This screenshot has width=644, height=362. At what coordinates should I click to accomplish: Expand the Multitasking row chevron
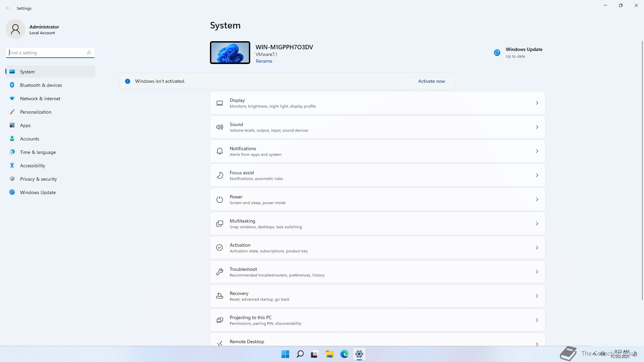tap(537, 224)
